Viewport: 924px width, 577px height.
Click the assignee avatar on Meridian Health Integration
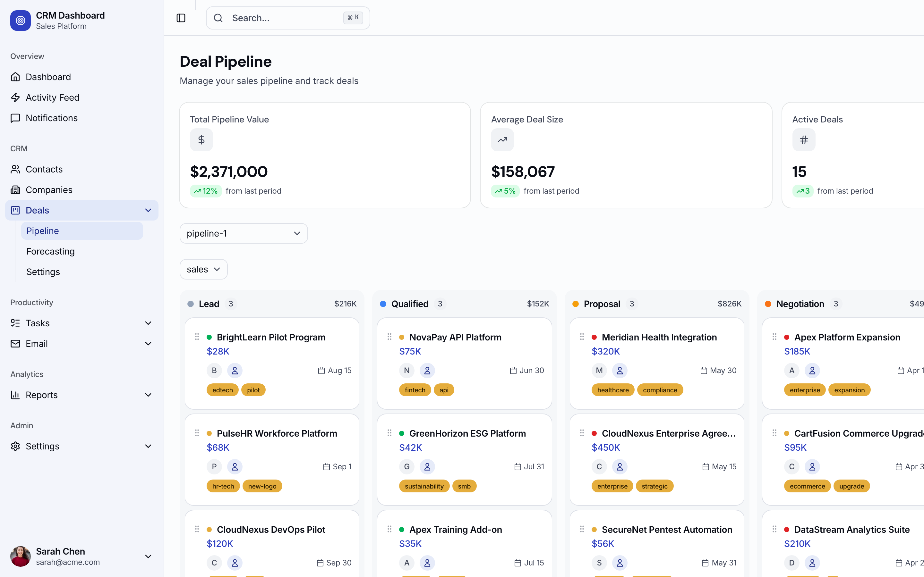619,370
